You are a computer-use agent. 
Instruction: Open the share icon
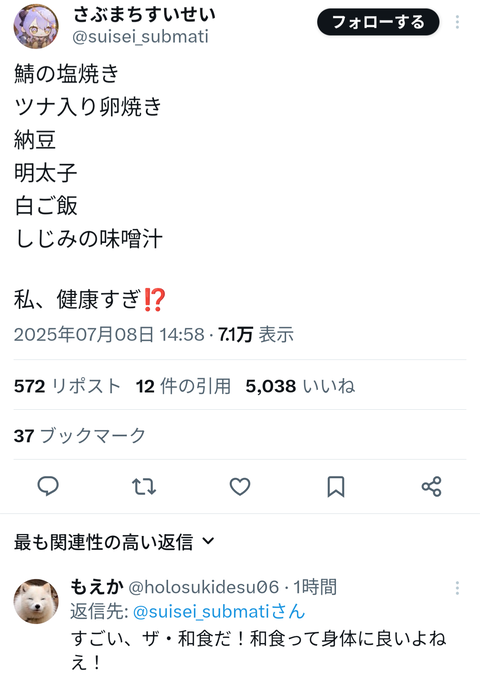click(431, 486)
